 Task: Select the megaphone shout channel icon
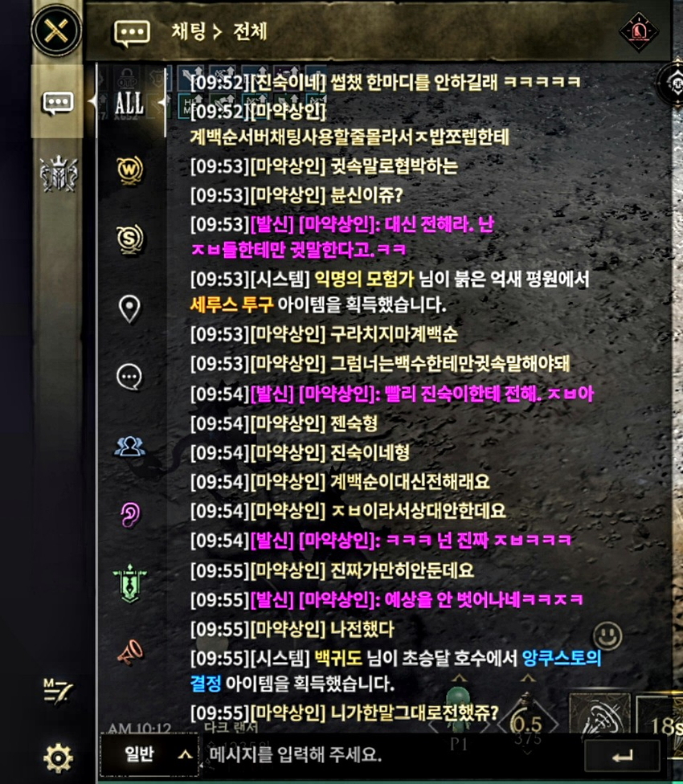[x=130, y=652]
